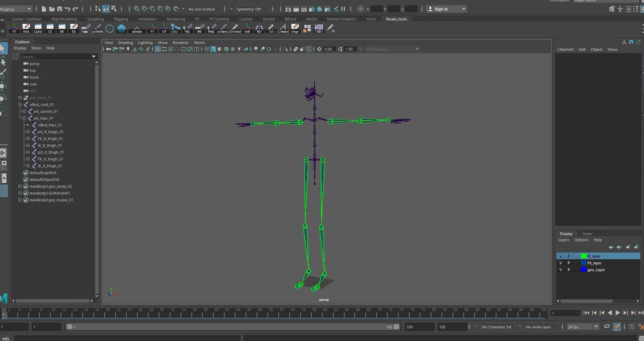Viewport: 644px width, 341px height.
Task: Click the No Character Set button
Action: [x=497, y=327]
